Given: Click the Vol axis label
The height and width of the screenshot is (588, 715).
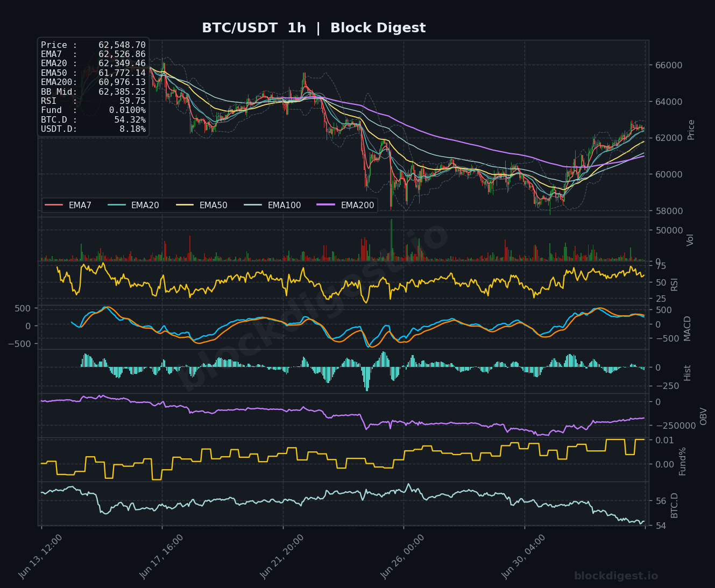Looking at the screenshot, I should pos(690,240).
